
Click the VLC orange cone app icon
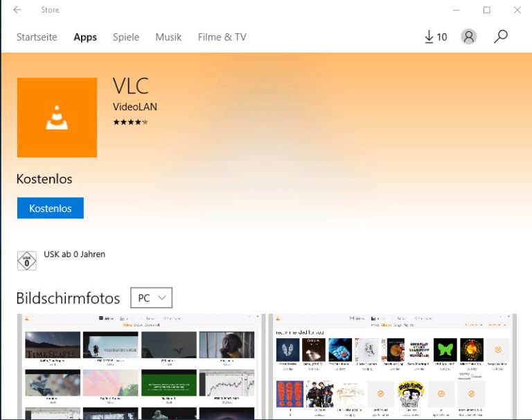click(57, 118)
